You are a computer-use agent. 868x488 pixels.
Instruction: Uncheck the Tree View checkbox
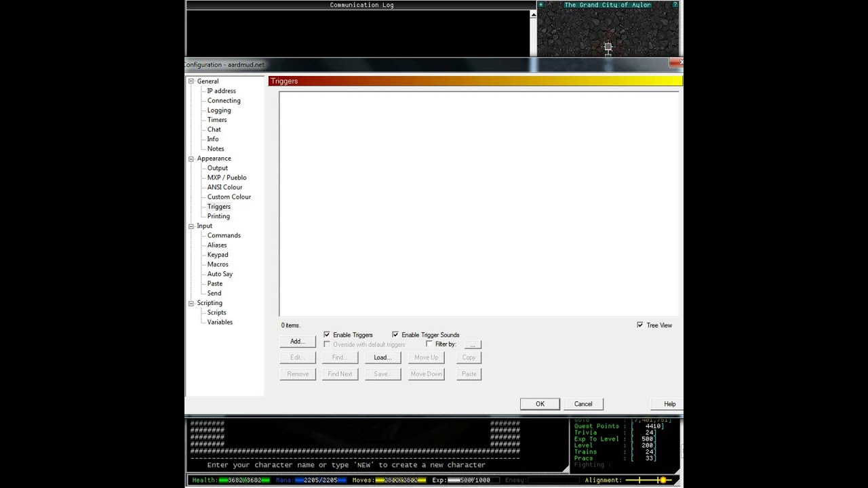(x=640, y=325)
